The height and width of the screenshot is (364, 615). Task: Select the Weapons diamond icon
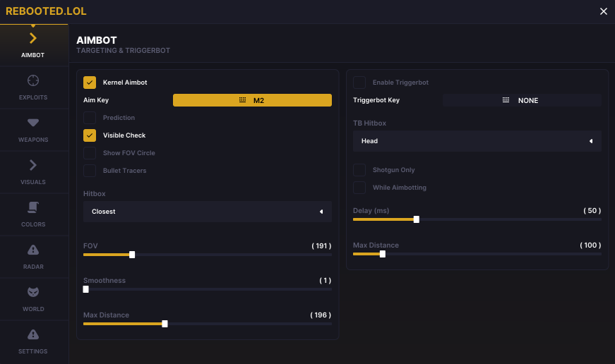point(33,123)
